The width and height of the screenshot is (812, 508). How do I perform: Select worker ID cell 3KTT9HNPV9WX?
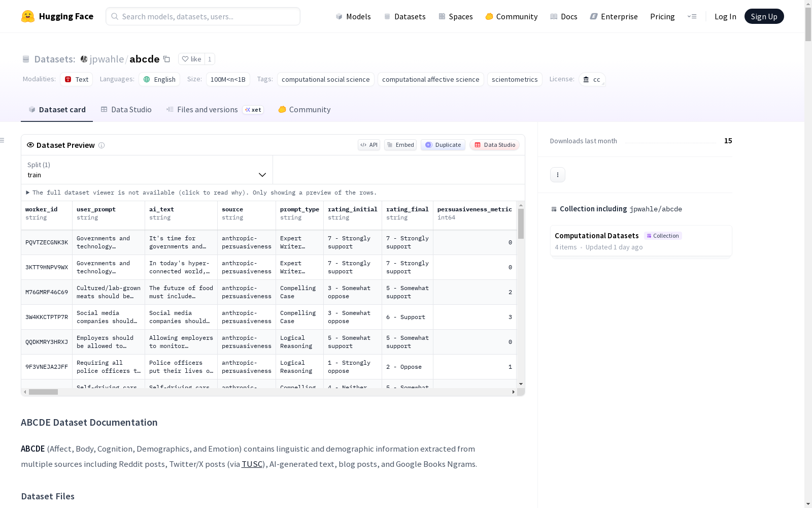47,267
